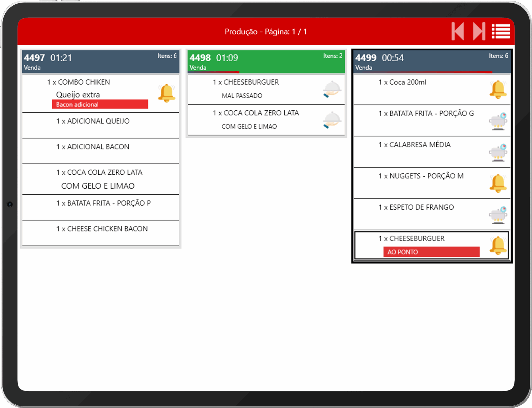This screenshot has width=532, height=408.
Task: Select order 4498 green header
Action: click(266, 62)
